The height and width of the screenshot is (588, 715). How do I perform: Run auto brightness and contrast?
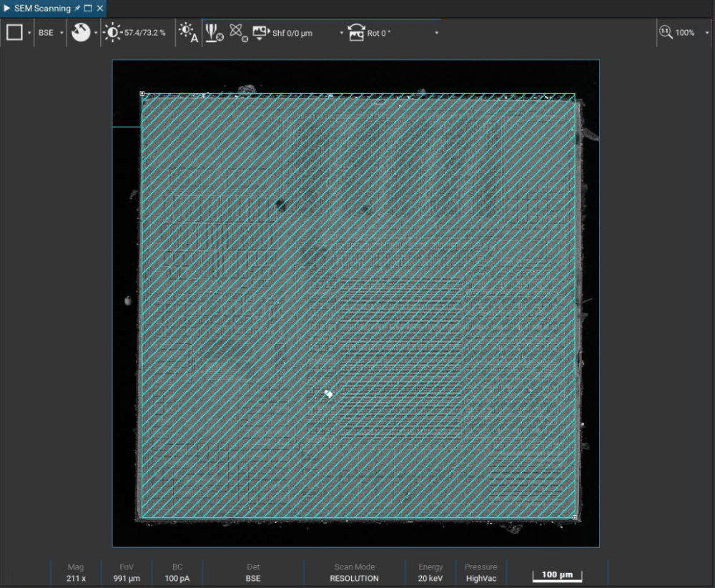[189, 33]
